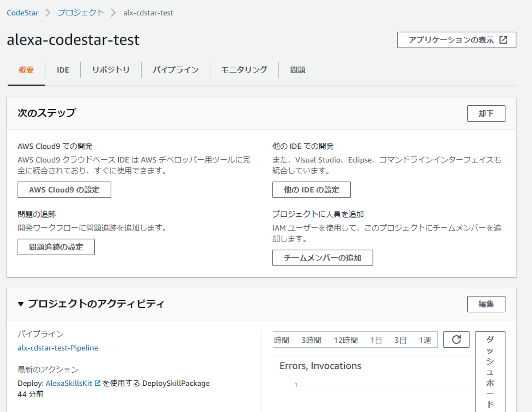The image size is (532, 412).
Task: Select the 3日 time range
Action: (x=400, y=340)
